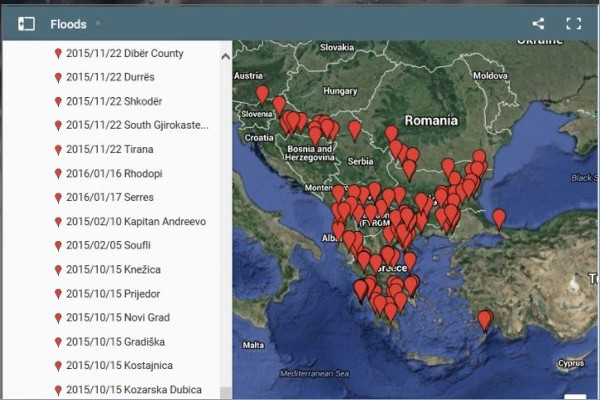The width and height of the screenshot is (600, 400).
Task: Click pin icon beside Gradiška entry
Action: (x=58, y=342)
